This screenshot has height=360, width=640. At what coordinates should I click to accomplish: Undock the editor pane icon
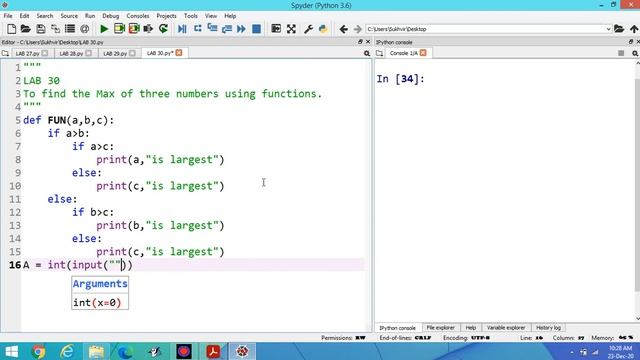(x=360, y=42)
